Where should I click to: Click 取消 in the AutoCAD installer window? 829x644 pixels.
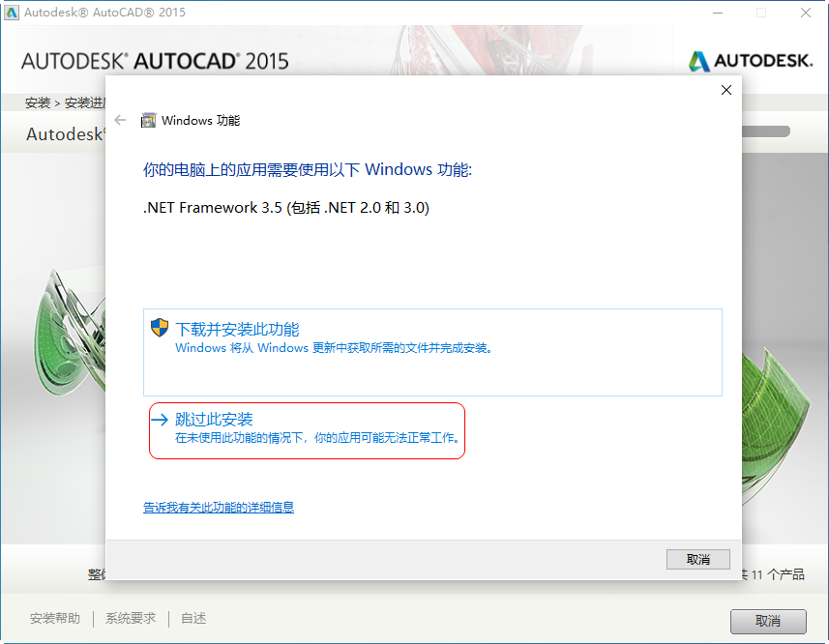[x=768, y=621]
